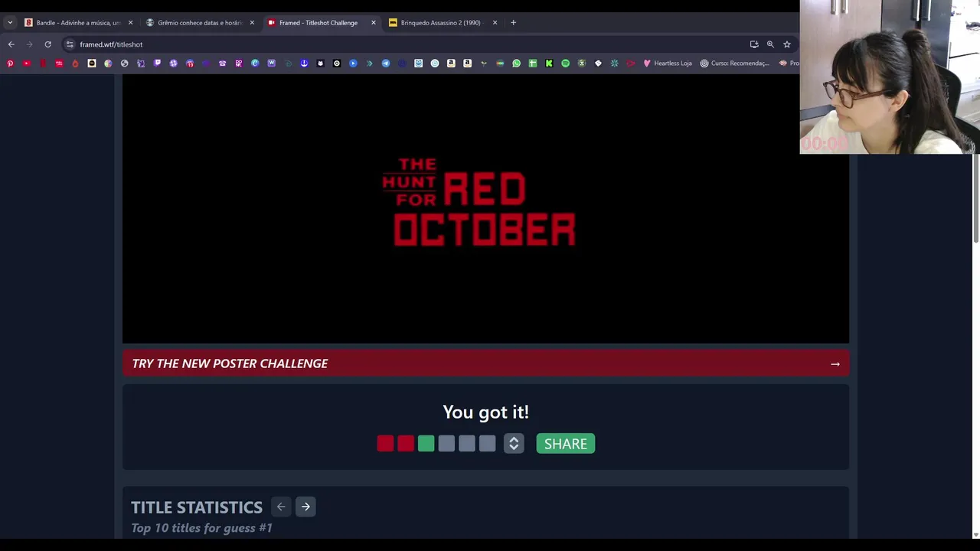Click the 'You got it!' text
Image resolution: width=980 pixels, height=551 pixels.
click(485, 412)
